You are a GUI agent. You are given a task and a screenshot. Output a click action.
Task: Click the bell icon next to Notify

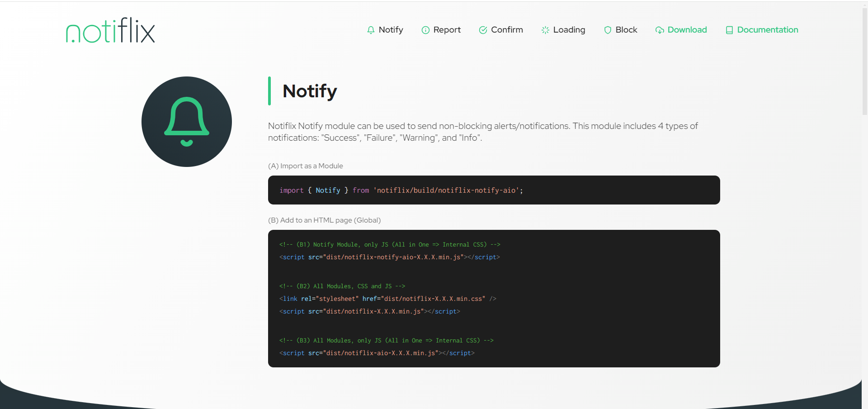click(371, 30)
